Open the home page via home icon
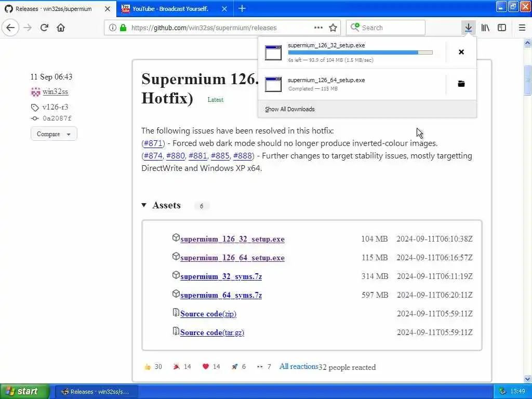This screenshot has height=399, width=532. point(61,28)
